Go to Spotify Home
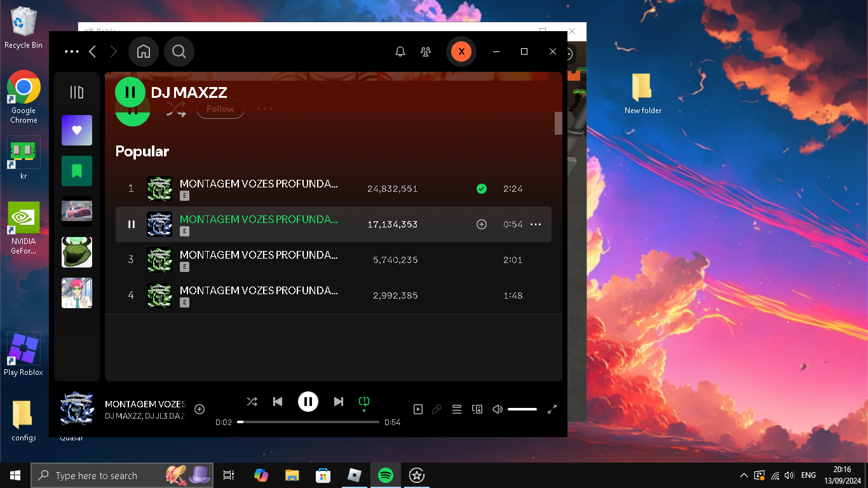The width and height of the screenshot is (868, 488). (144, 51)
